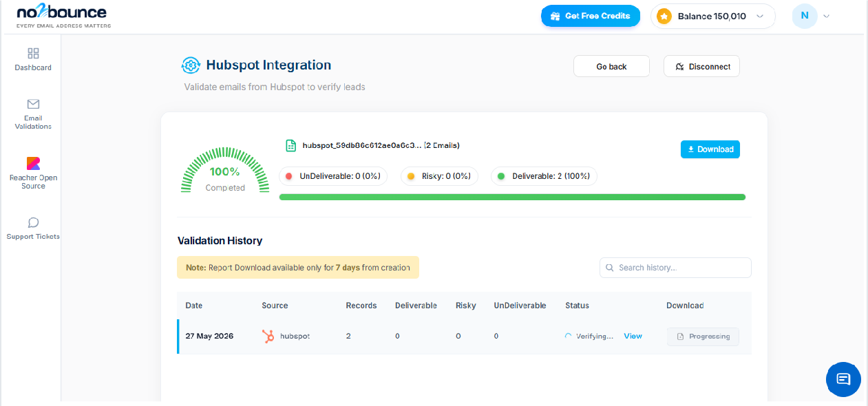868x406 pixels.
Task: Click the Status column header
Action: pos(577,306)
